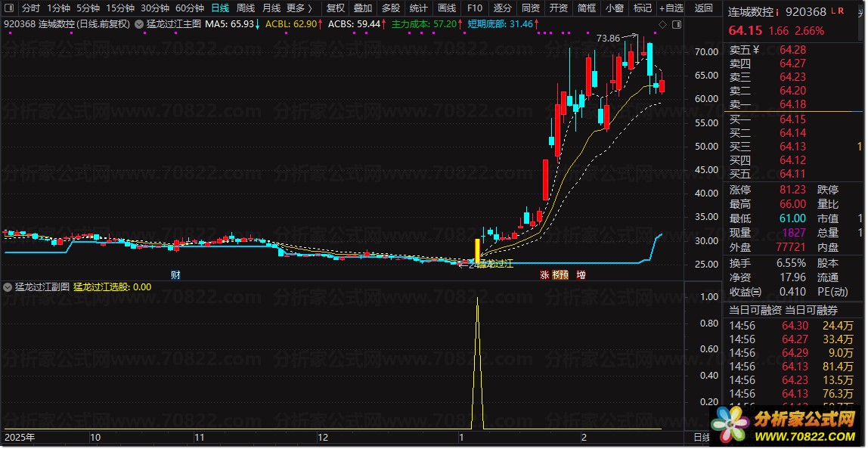Open F10 company info
This screenshot has height=449, width=868.
474,8
